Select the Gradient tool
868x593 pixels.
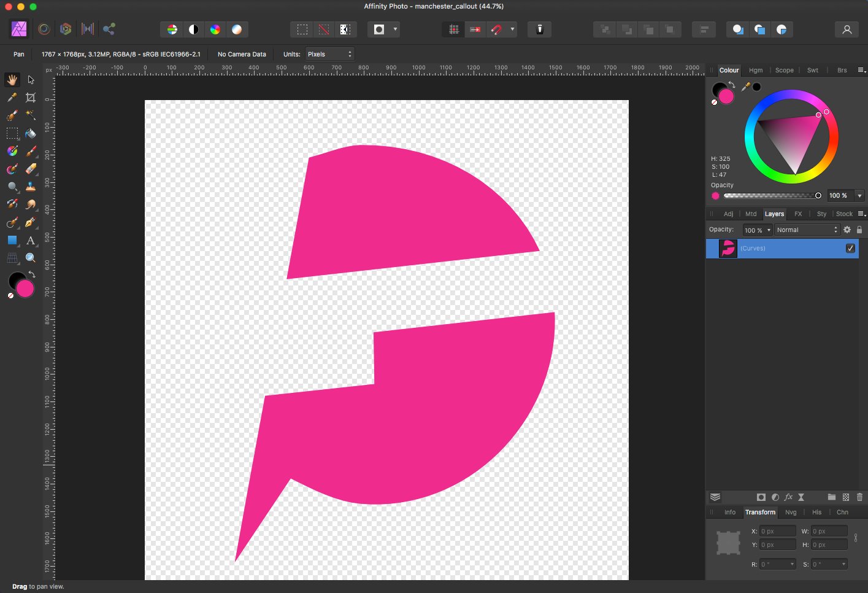click(12, 151)
